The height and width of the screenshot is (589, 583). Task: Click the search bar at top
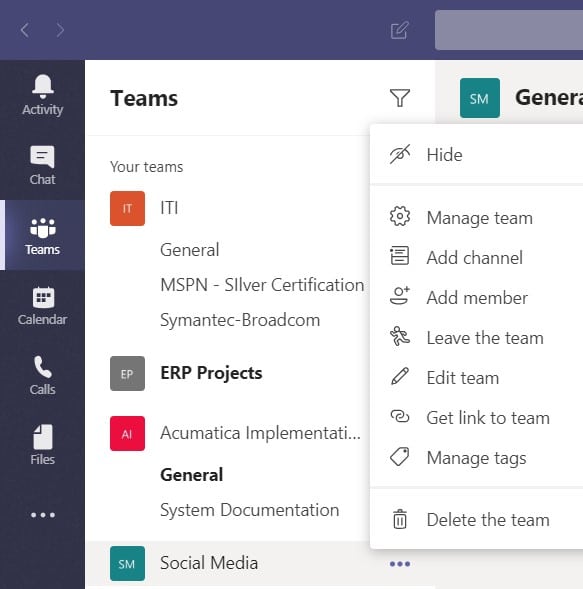(509, 30)
